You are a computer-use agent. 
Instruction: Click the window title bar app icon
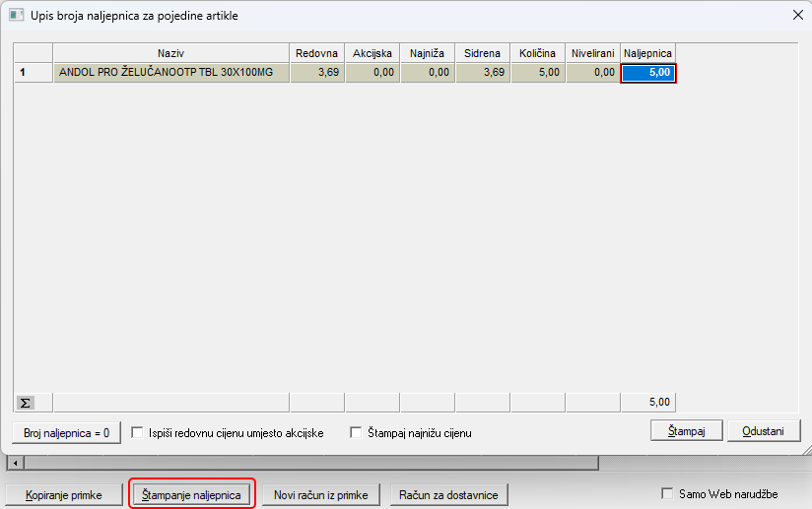click(16, 15)
